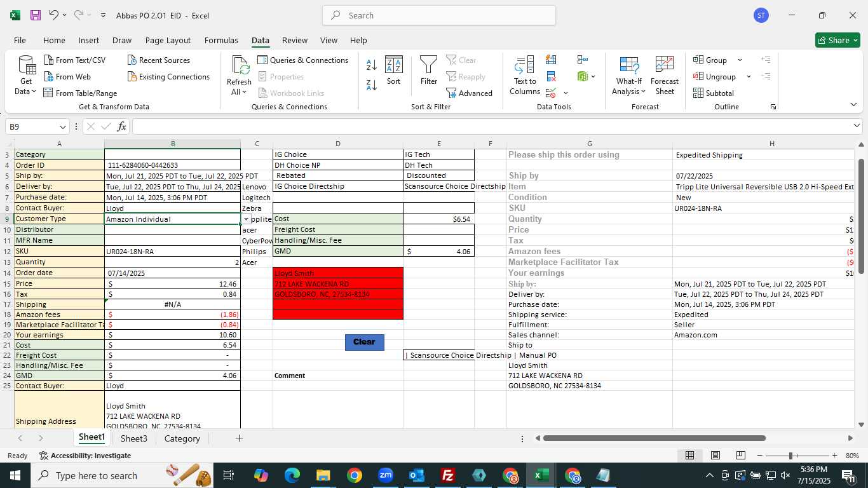Undo the last action
The image size is (868, 488).
point(53,15)
